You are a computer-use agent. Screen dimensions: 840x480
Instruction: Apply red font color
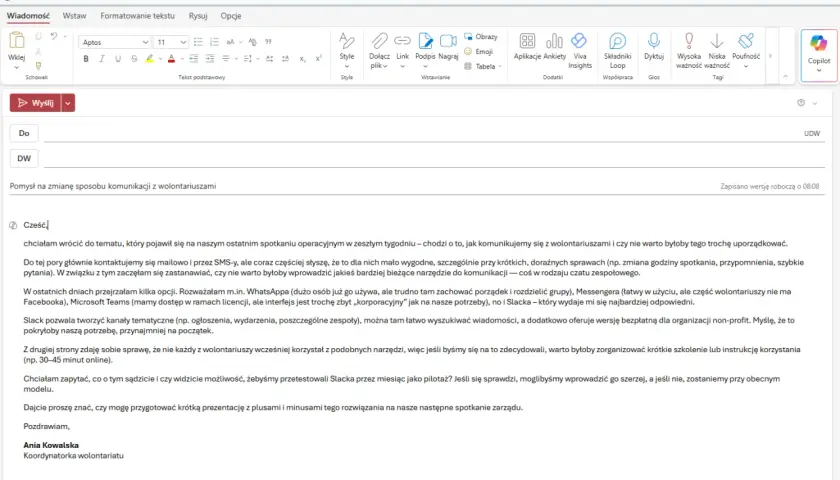(171, 58)
